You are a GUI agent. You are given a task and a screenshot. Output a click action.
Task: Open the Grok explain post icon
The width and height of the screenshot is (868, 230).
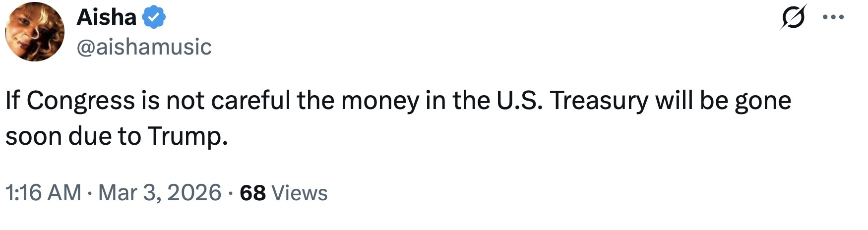[x=793, y=17]
